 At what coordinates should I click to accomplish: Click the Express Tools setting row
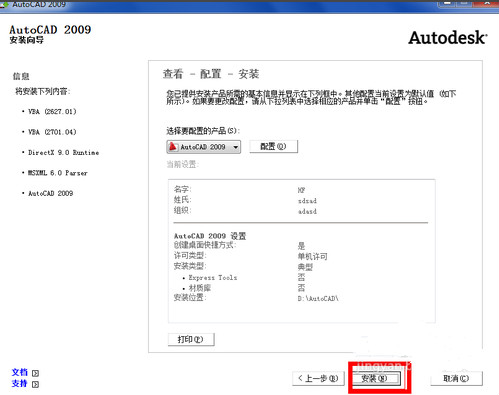pyautogui.click(x=243, y=277)
